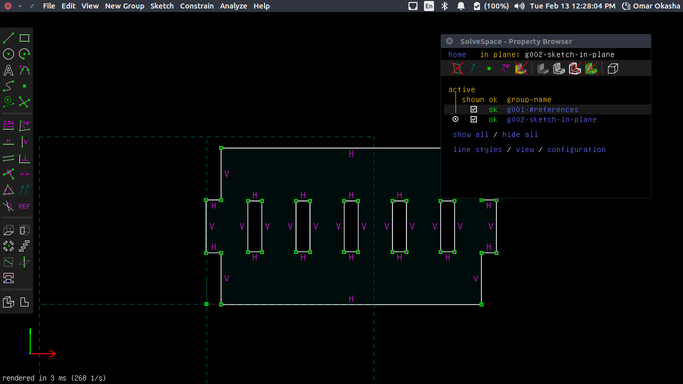The width and height of the screenshot is (683, 384).
Task: Toggle shown checkbox for g001-#references
Action: (473, 109)
